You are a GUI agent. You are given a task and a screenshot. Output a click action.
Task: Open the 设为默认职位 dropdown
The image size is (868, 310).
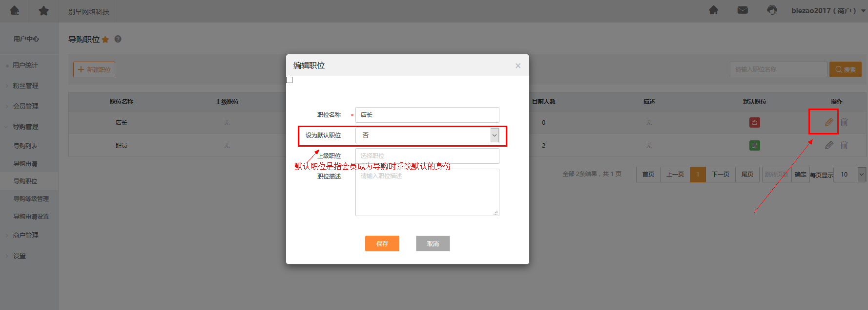click(427, 135)
